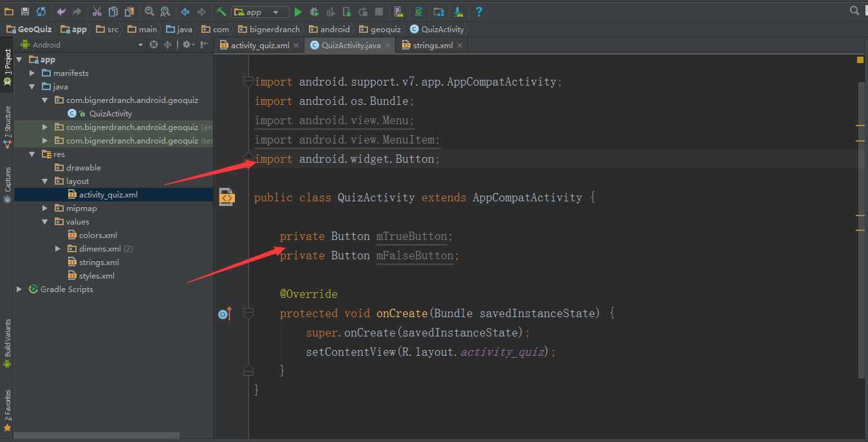Open SDK Manager download icon

point(459,12)
